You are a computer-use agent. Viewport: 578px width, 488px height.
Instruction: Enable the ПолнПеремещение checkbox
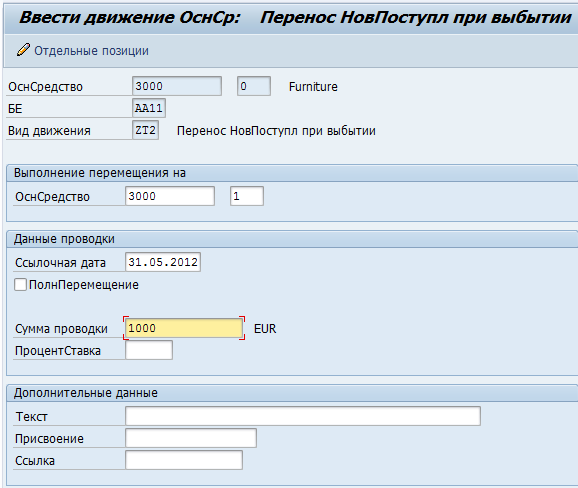(20, 285)
